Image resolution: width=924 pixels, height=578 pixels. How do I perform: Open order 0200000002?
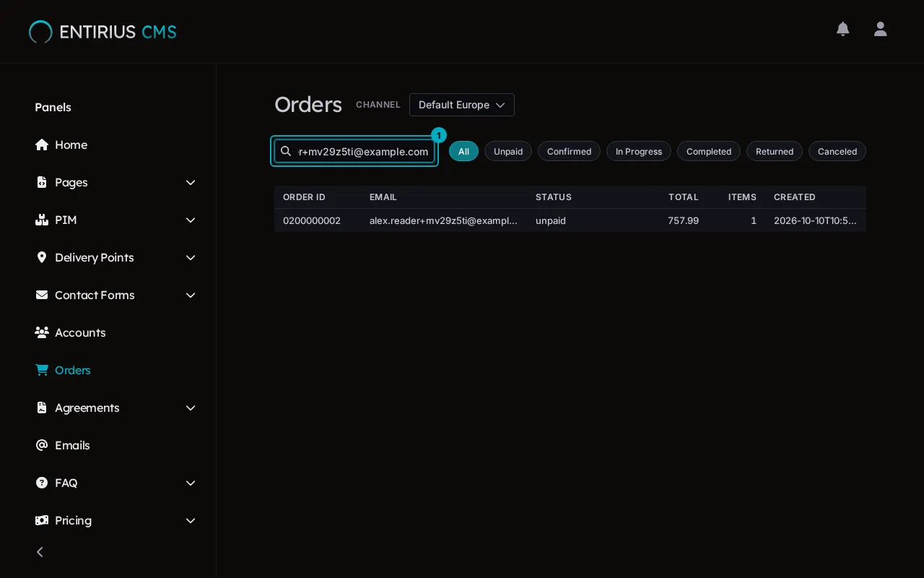click(x=570, y=220)
